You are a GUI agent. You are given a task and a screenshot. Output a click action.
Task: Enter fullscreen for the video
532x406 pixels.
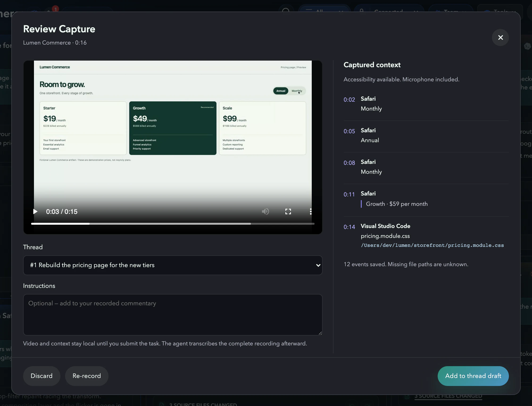[x=288, y=211]
